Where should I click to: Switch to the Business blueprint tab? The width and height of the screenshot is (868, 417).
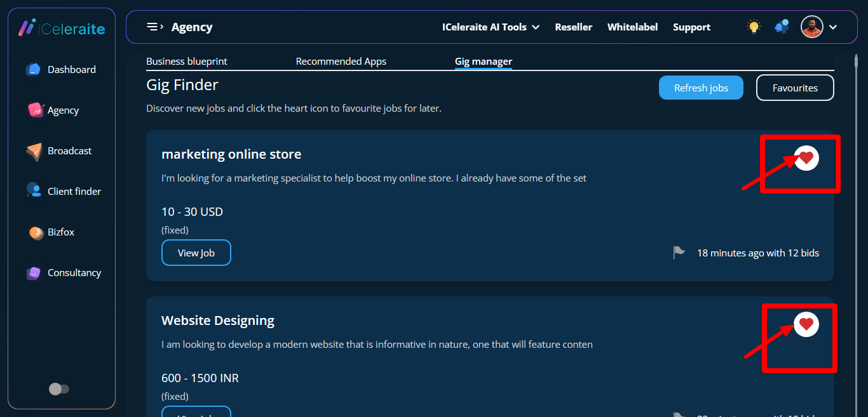[x=187, y=62]
